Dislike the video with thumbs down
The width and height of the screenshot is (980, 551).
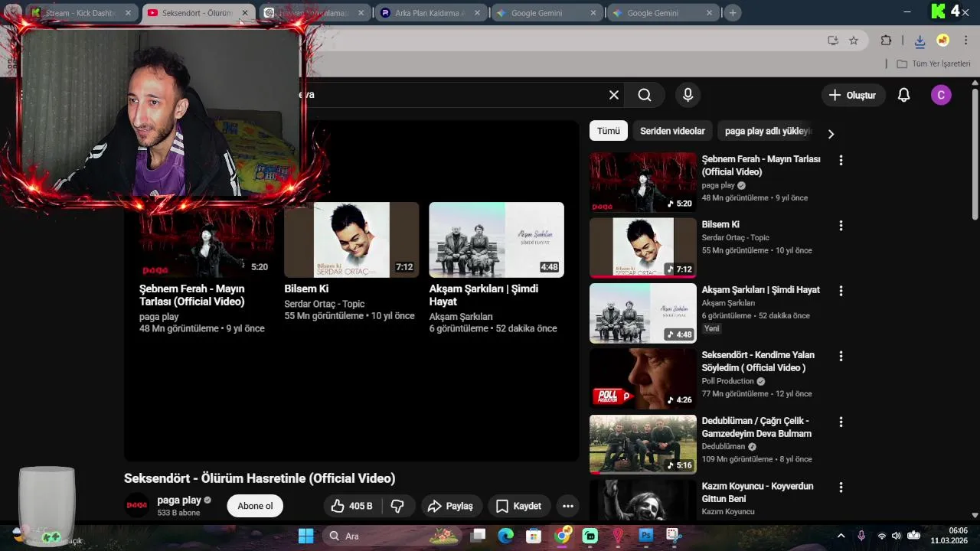[x=397, y=506]
